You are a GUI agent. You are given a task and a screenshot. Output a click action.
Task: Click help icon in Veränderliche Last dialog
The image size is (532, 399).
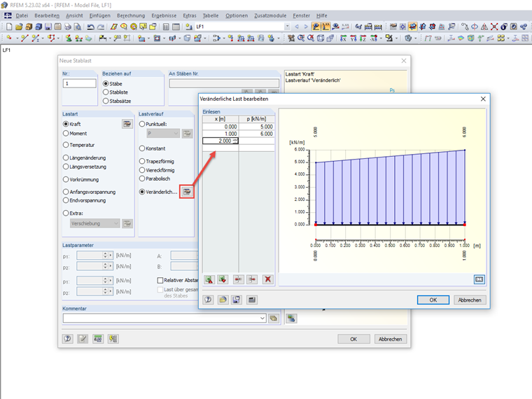coord(208,300)
